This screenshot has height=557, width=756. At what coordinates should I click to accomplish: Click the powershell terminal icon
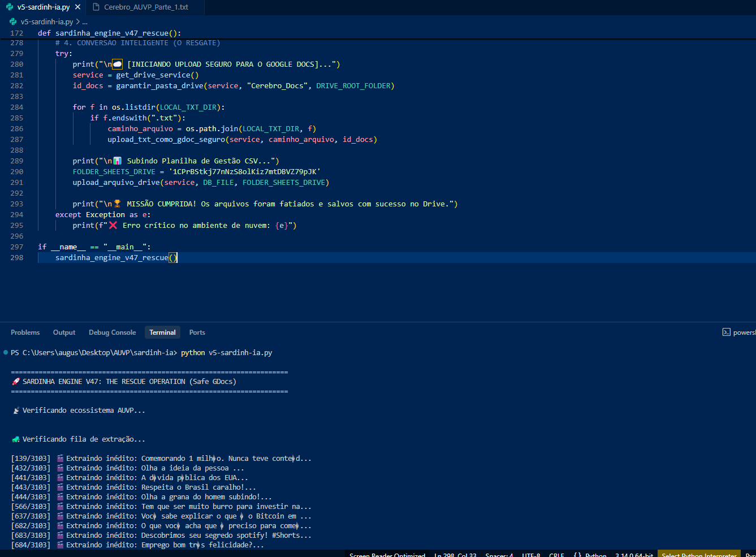(x=726, y=333)
